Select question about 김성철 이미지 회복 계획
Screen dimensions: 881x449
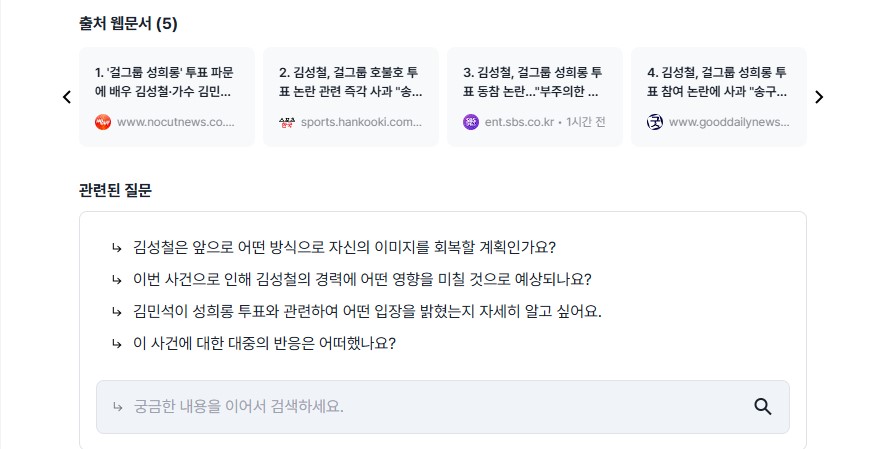click(344, 247)
